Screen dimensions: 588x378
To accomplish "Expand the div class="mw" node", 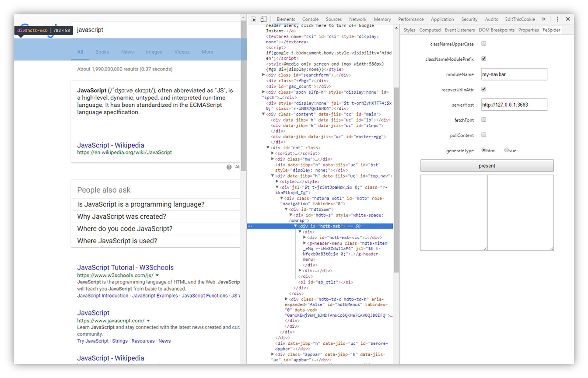I will pyautogui.click(x=273, y=159).
